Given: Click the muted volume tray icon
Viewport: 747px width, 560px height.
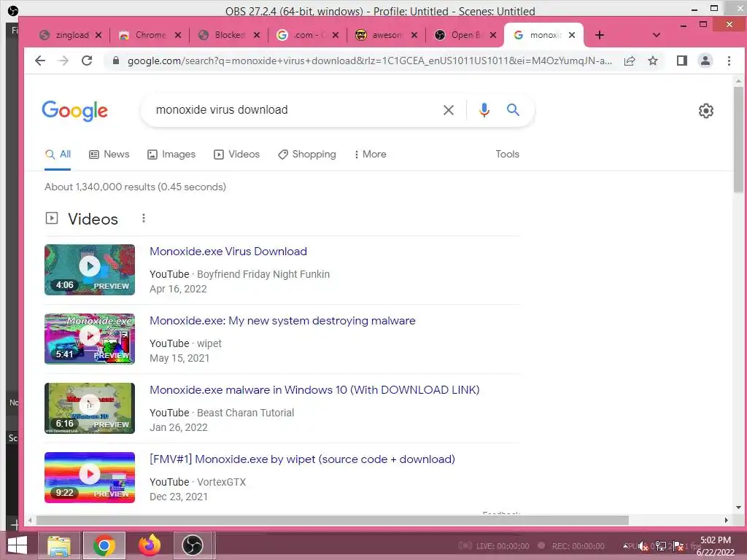Looking at the screenshot, I should click(643, 546).
